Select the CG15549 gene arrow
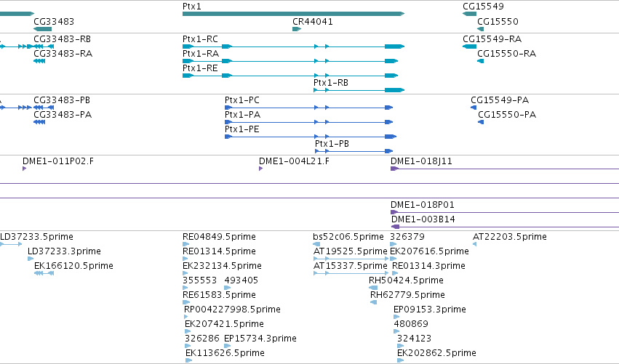619x364 pixels. 469,14
